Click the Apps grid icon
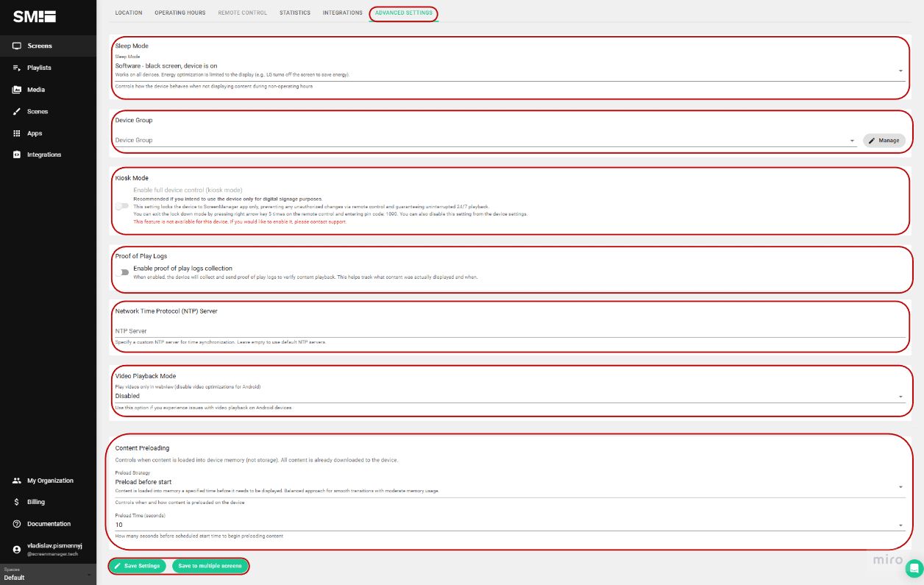 (x=16, y=133)
